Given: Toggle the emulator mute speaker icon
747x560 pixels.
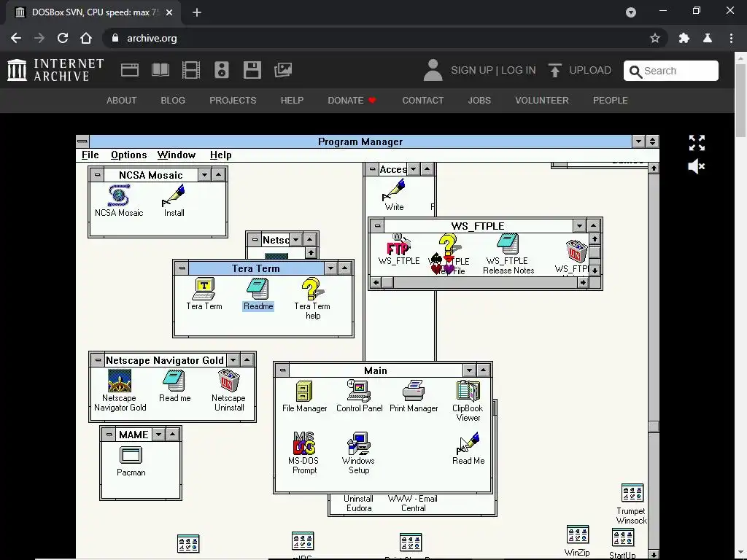Looking at the screenshot, I should [x=697, y=167].
